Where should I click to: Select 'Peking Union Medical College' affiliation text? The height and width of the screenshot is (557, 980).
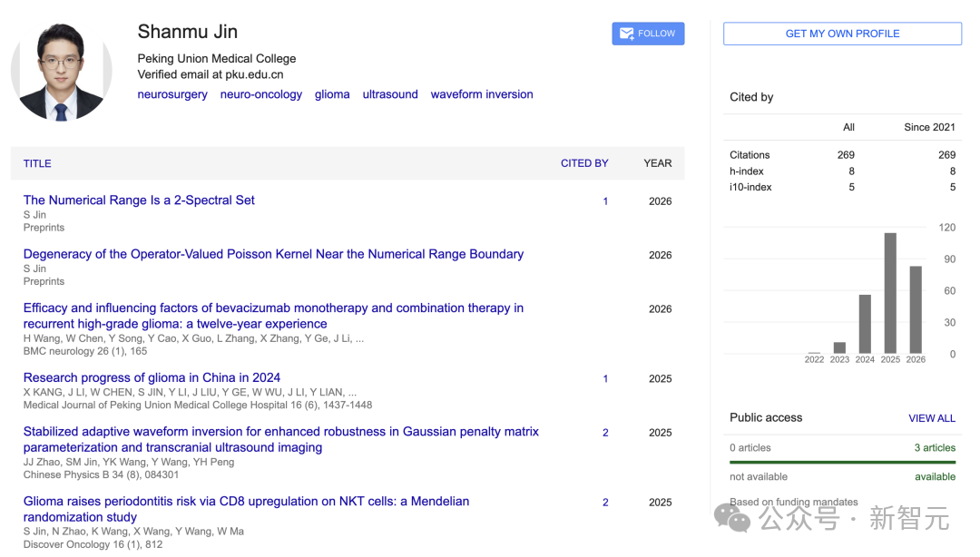click(217, 59)
